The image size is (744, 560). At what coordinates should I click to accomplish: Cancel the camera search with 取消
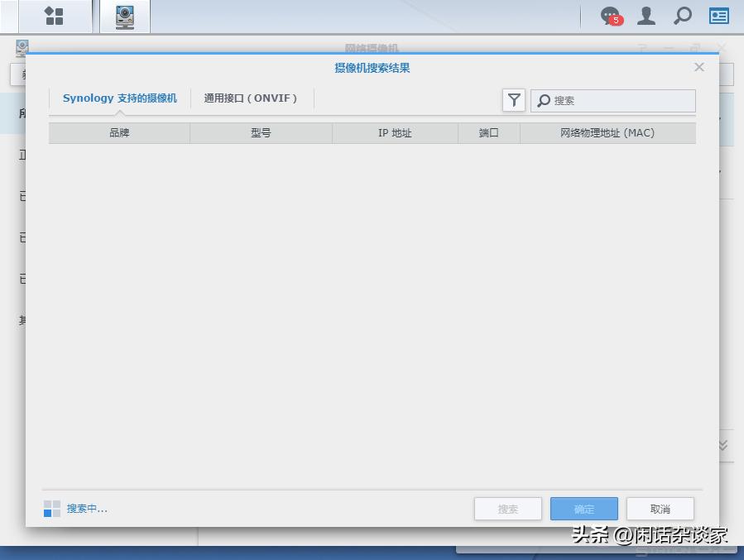pyautogui.click(x=660, y=508)
